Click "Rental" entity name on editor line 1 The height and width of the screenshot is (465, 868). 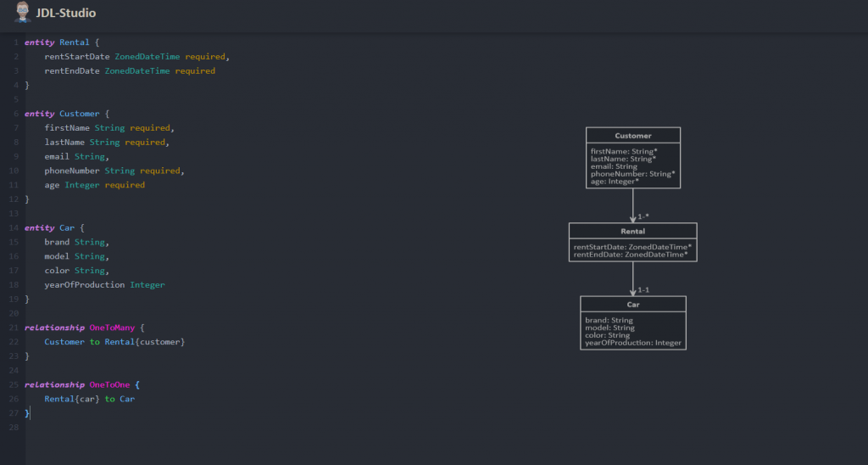coord(75,42)
